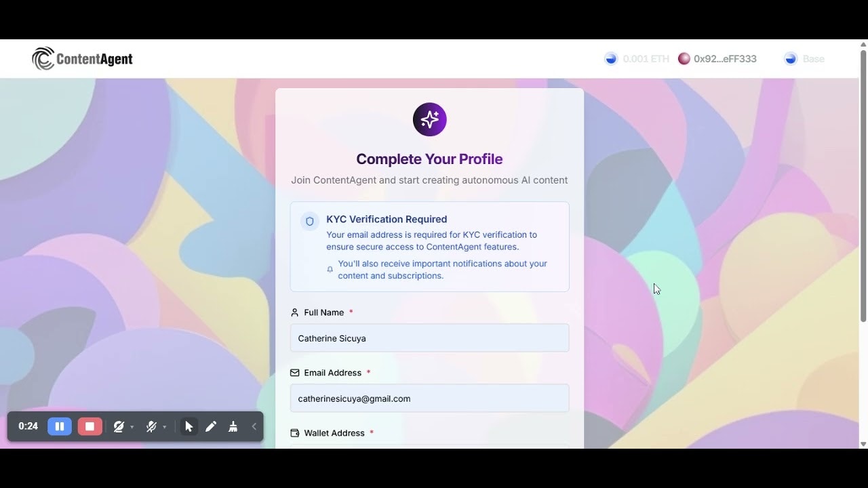Image resolution: width=868 pixels, height=488 pixels.
Task: Click the wallet icon beside Wallet Address
Action: click(294, 433)
